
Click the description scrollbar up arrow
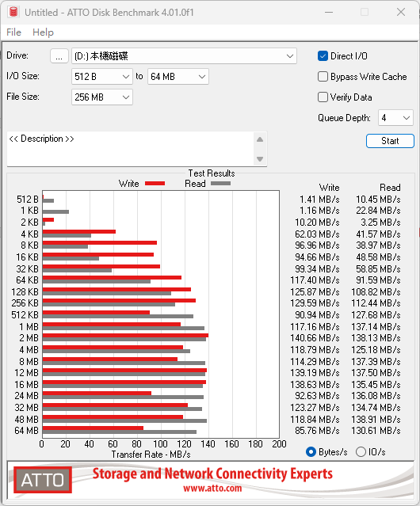[x=260, y=139]
